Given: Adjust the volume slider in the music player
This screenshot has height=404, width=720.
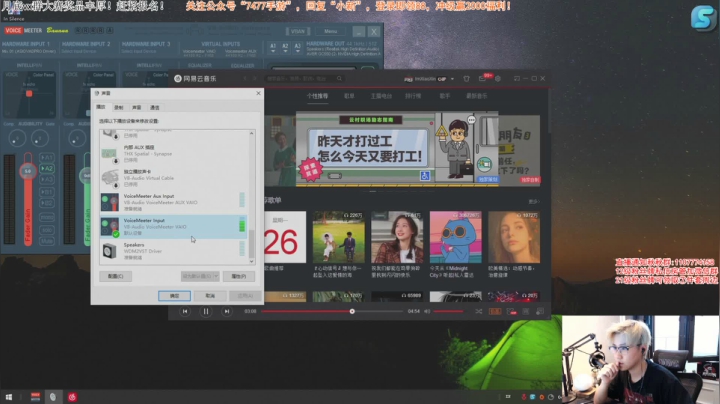Looking at the screenshot, I should (448, 311).
